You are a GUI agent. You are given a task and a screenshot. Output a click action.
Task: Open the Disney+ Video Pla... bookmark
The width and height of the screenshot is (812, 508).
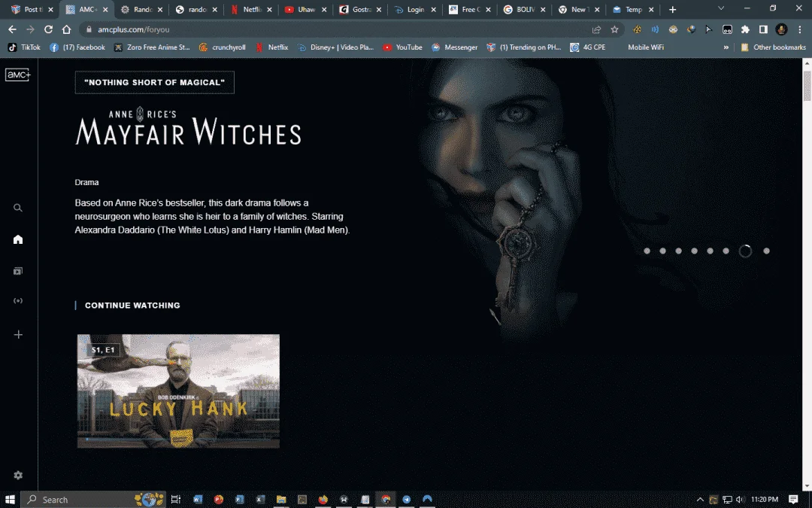[x=335, y=47]
